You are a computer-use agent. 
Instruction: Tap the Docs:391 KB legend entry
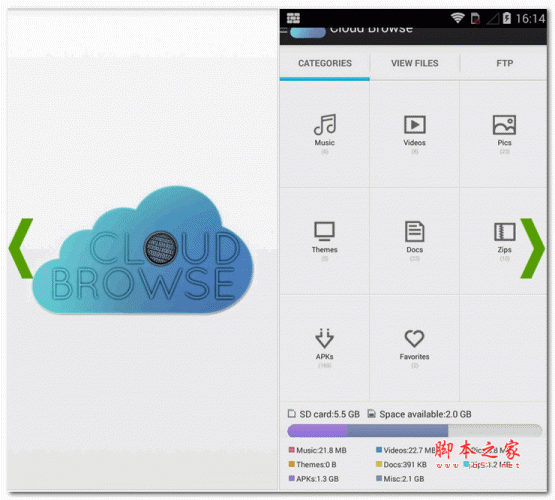401,464
